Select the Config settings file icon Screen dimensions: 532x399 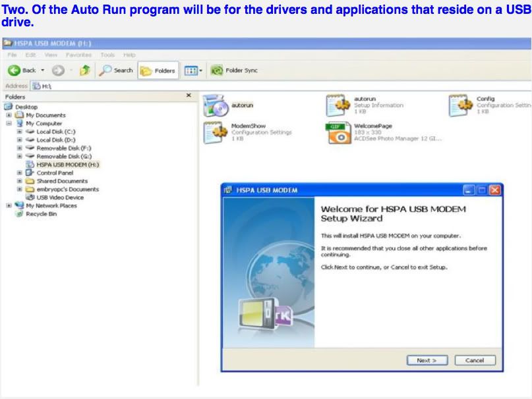(460, 105)
